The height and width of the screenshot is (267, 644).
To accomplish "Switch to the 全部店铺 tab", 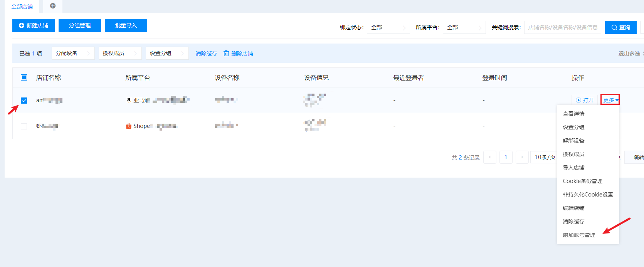I will [x=22, y=7].
